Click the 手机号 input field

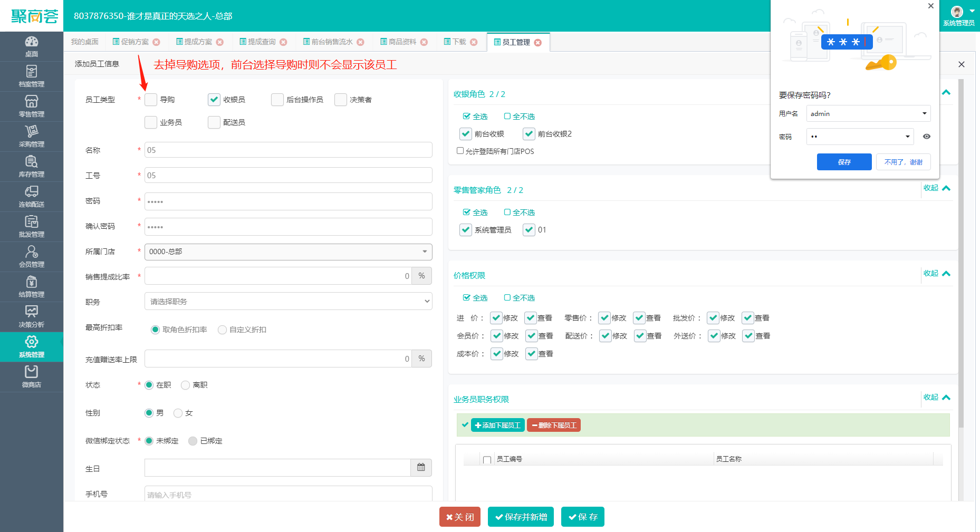[x=288, y=494]
